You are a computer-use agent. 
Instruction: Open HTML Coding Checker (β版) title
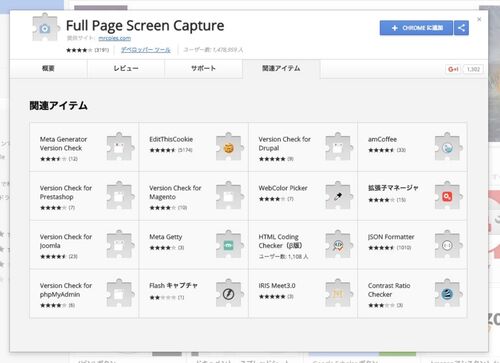click(x=280, y=241)
